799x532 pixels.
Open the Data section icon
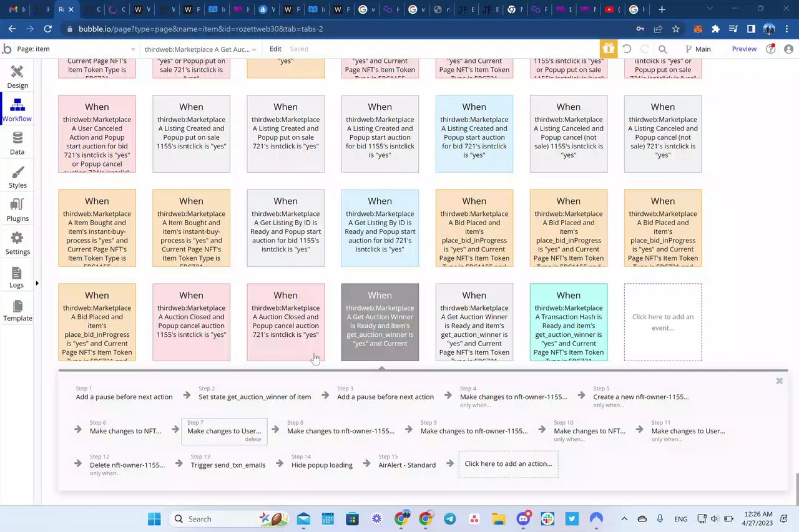(x=17, y=143)
